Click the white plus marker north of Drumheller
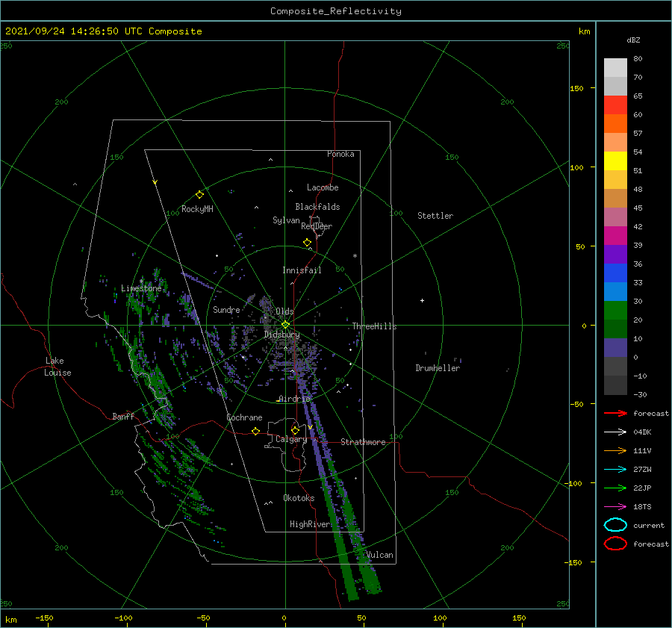Image resolution: width=672 pixels, height=628 pixels. 422,300
